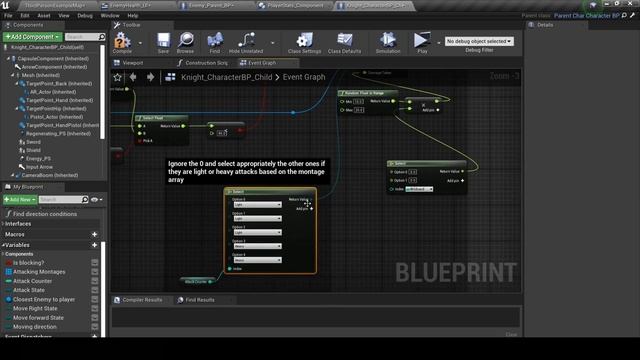Toggle visibility of Moving direction variable

pyautogui.click(x=95, y=327)
